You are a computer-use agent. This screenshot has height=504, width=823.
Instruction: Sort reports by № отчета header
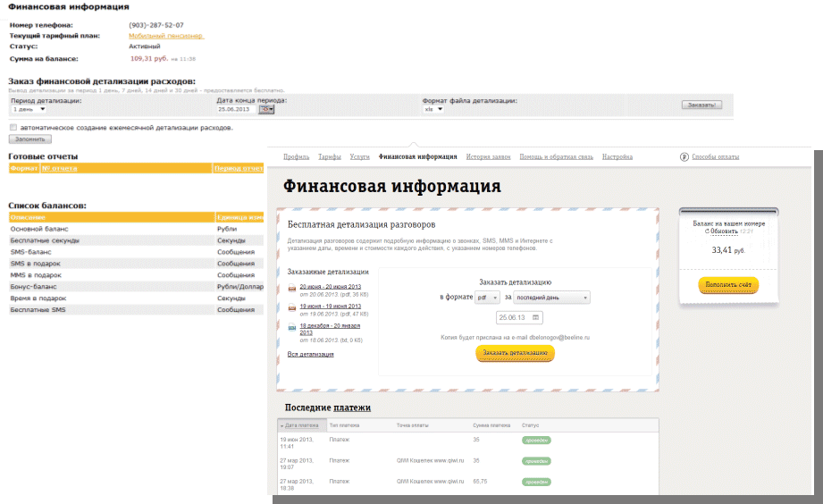59,169
